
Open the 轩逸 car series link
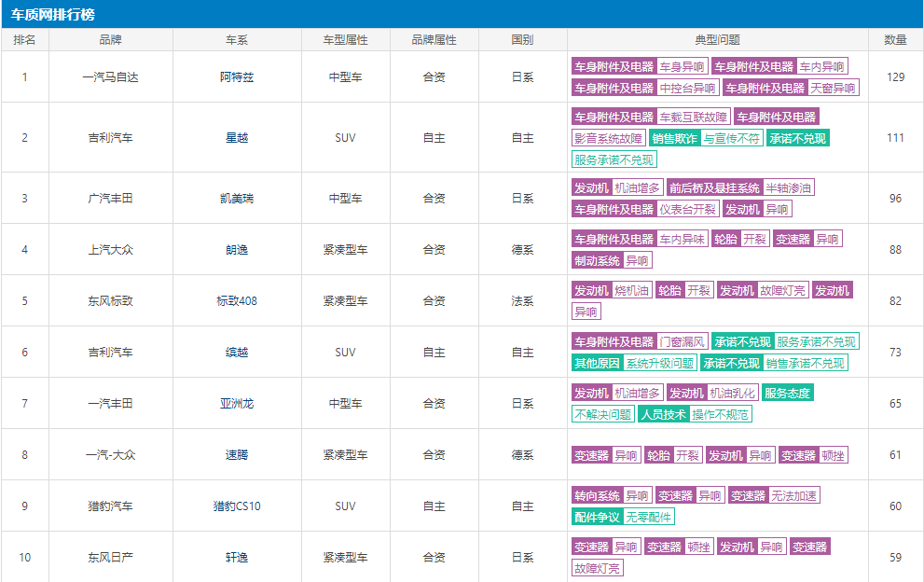click(237, 558)
